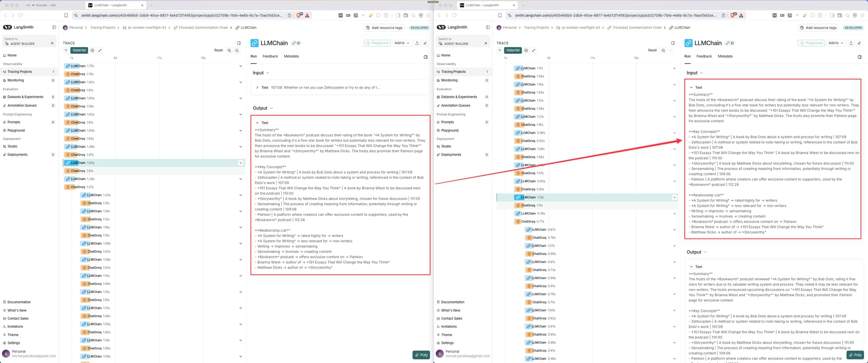Share the LLMChain run in right window
The height and width of the screenshot is (363, 868).
click(851, 43)
